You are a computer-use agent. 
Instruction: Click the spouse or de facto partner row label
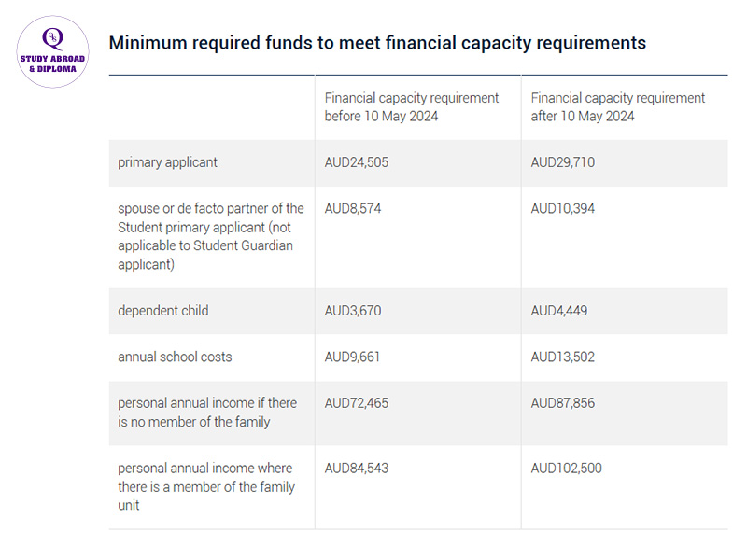click(211, 236)
